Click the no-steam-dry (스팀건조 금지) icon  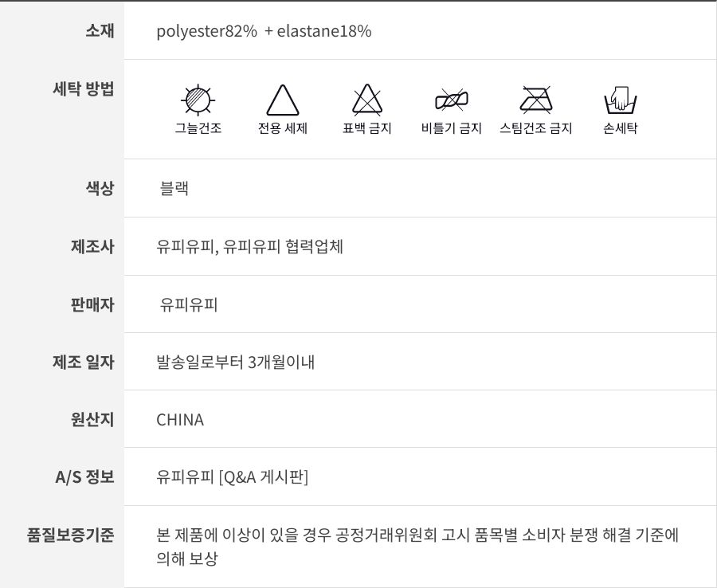point(536,100)
